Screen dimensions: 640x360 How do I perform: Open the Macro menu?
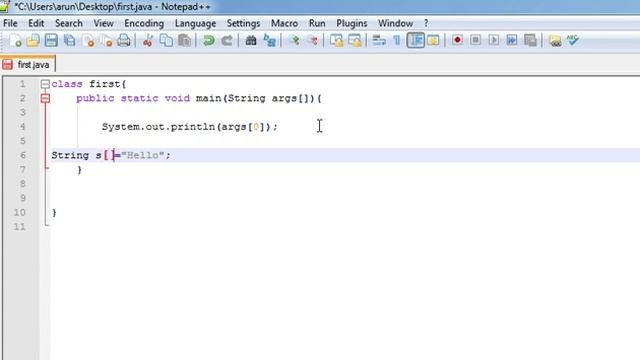tap(284, 23)
